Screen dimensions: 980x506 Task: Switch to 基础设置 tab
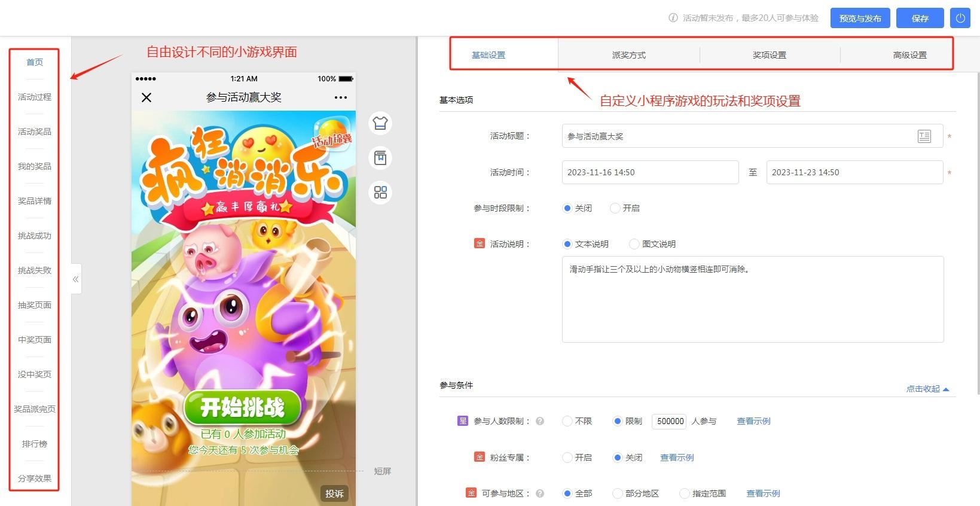489,55
